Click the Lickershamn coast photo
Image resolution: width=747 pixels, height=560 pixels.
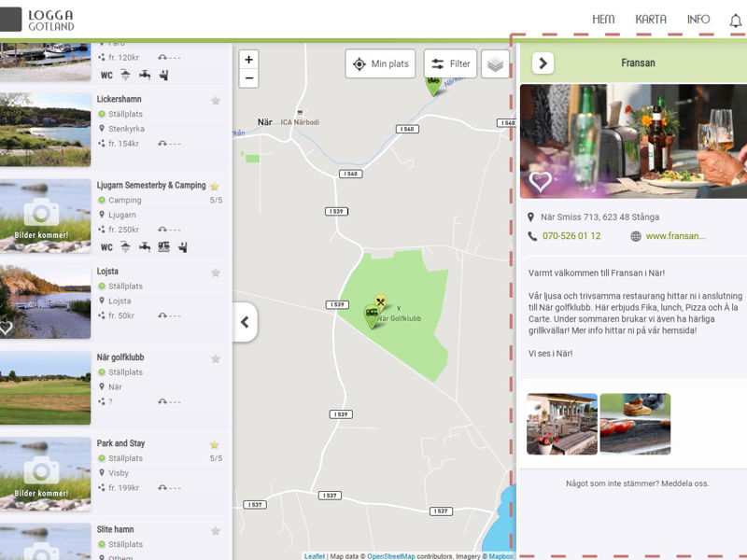(45, 130)
